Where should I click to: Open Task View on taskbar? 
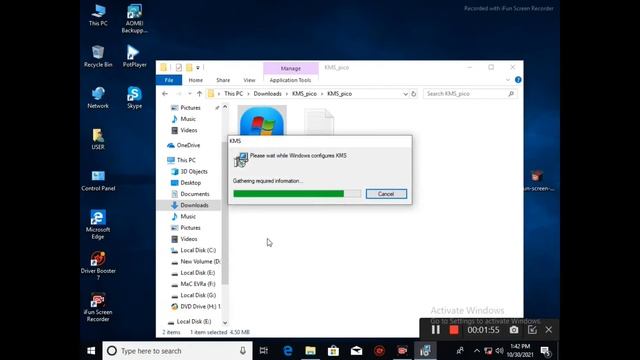[x=264, y=351]
